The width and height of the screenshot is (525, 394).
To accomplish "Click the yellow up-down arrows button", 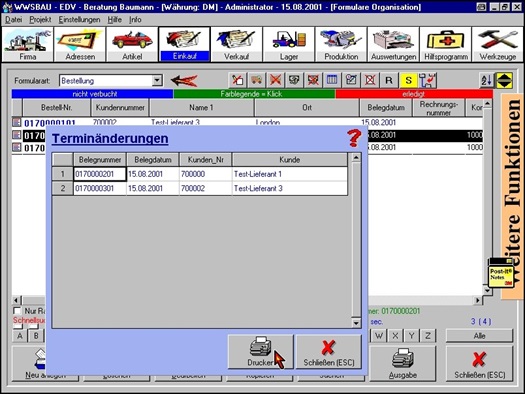I will (505, 80).
